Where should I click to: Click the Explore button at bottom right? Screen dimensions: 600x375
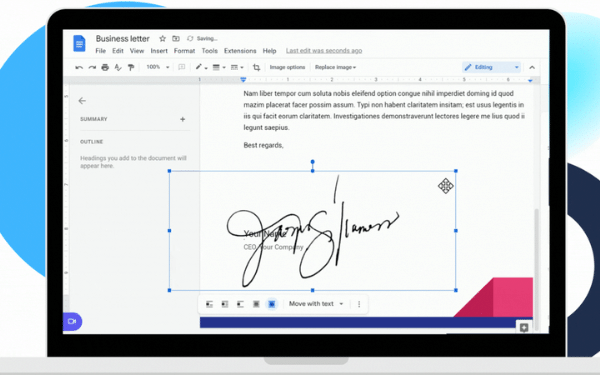[524, 328]
